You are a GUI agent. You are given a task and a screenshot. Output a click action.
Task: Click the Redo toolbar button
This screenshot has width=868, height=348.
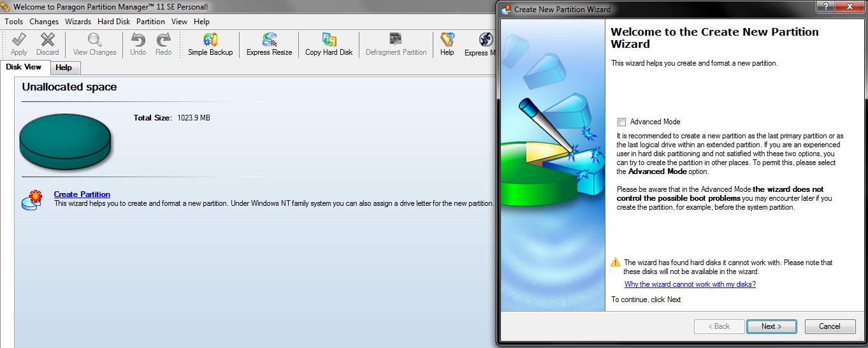pyautogui.click(x=164, y=45)
